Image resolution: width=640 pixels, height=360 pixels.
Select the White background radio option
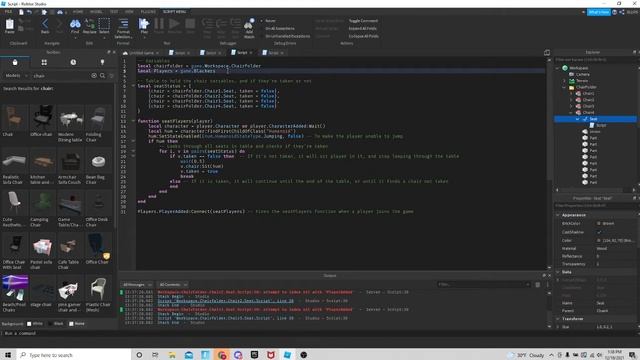[x=29, y=324]
